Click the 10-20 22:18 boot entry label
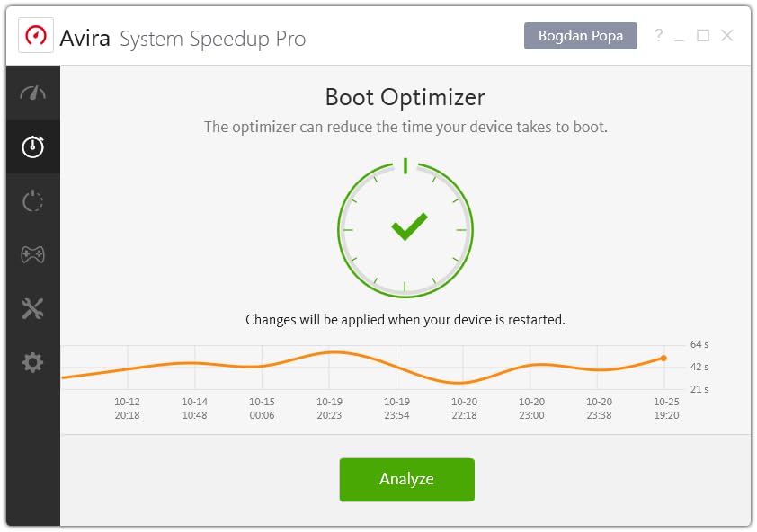Screen dimensions: 757x532 464,409
